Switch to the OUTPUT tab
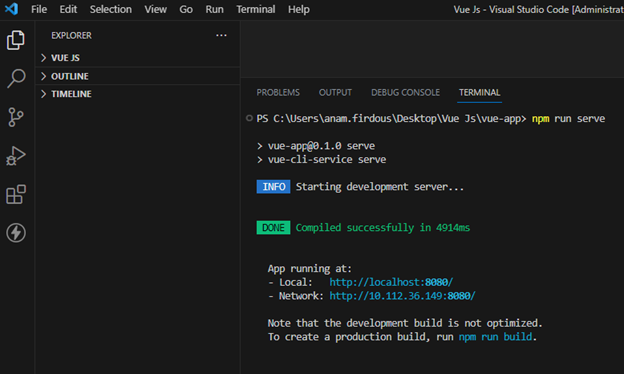The image size is (624, 374). (335, 92)
